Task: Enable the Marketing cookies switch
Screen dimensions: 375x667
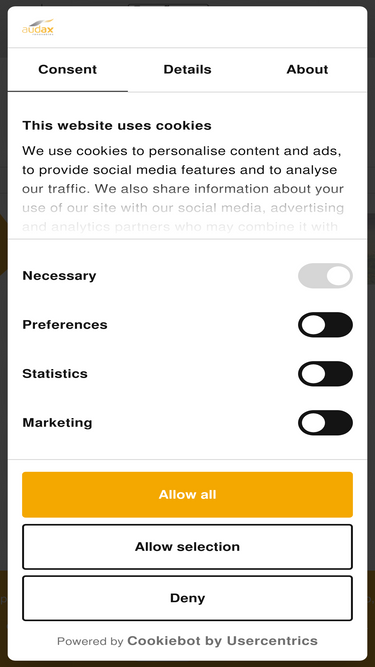Action: pyautogui.click(x=325, y=422)
